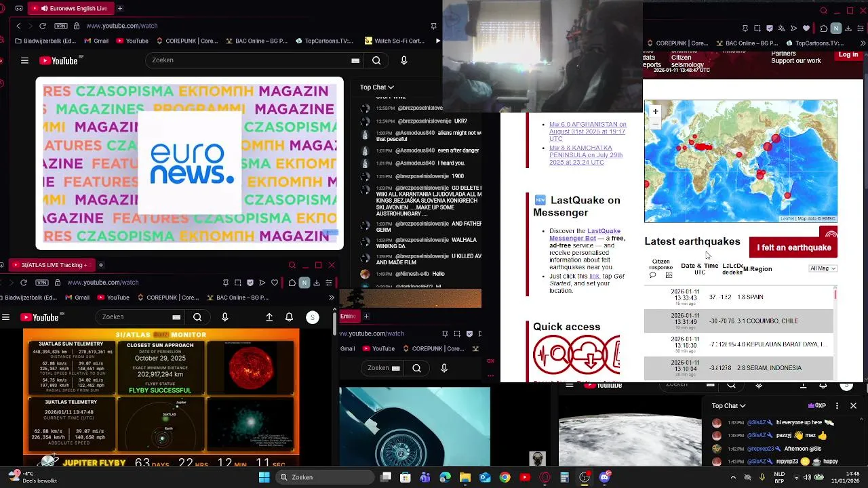Open downloads icon in earthquake window toolbar
This screenshot has height=488, width=868.
[x=848, y=28]
